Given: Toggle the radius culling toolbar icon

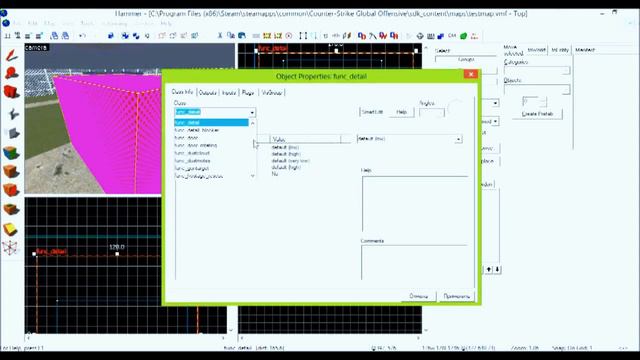Looking at the screenshot, I should click(x=289, y=36).
